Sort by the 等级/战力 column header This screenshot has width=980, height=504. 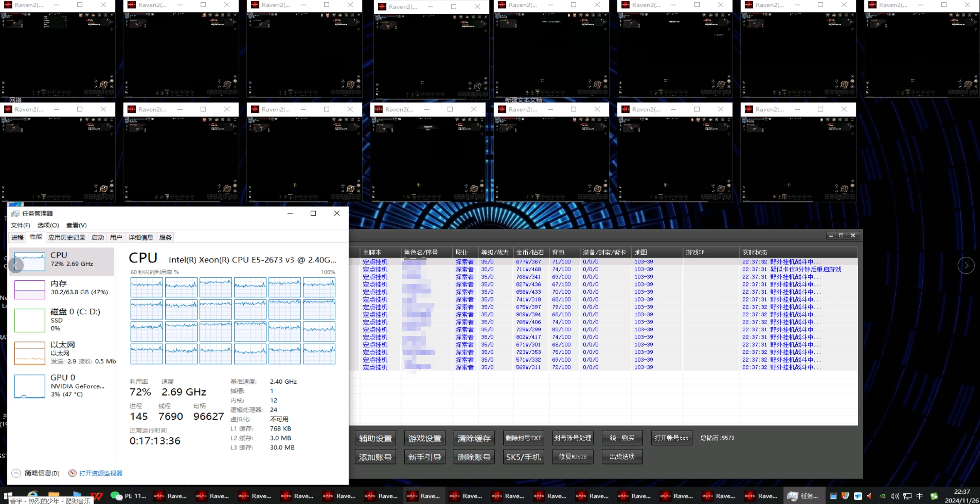(495, 252)
